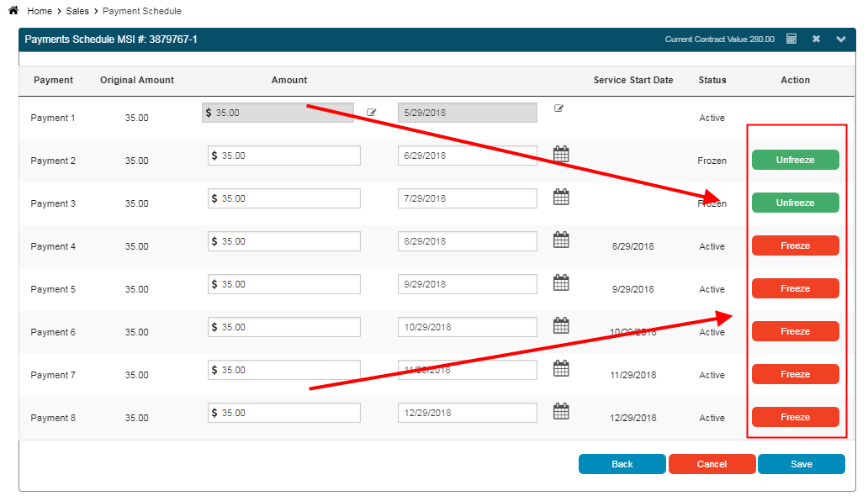This screenshot has height=501, width=868.
Task: Freeze Payment 5
Action: pyautogui.click(x=795, y=288)
